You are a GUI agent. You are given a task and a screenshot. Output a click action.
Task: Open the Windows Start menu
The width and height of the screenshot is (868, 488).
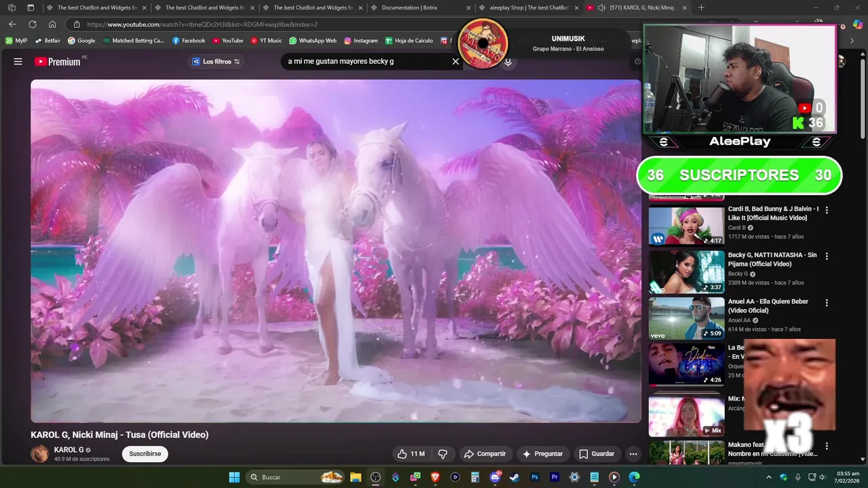(234, 477)
